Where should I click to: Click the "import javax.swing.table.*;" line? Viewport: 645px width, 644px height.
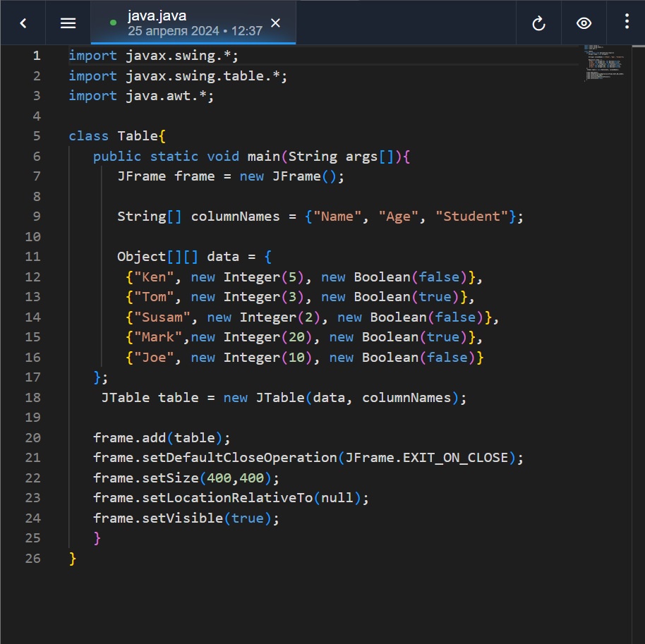[x=178, y=76]
